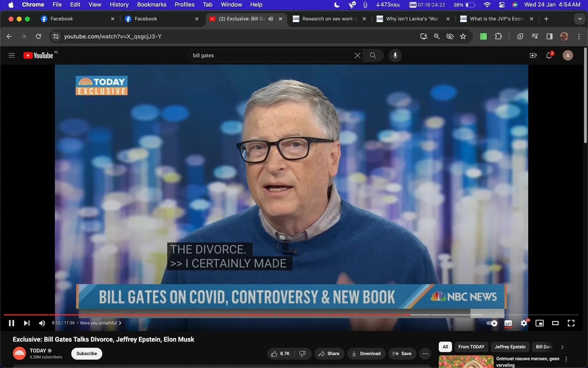Screen dimensions: 588x368
Task: Click the Share button
Action: click(329, 353)
